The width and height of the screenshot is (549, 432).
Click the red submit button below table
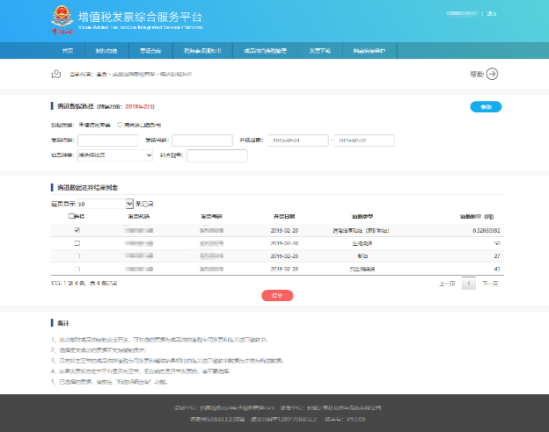(277, 295)
